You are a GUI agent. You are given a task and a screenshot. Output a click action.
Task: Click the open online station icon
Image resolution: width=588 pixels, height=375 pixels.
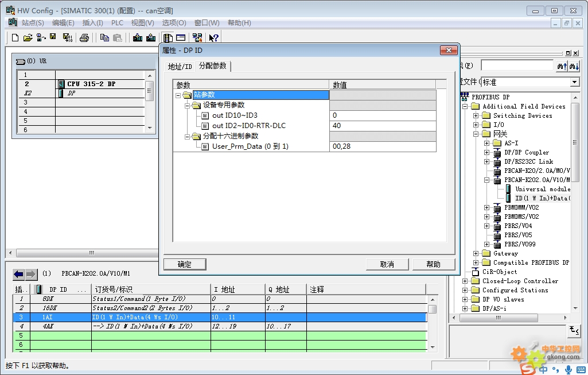(41, 37)
